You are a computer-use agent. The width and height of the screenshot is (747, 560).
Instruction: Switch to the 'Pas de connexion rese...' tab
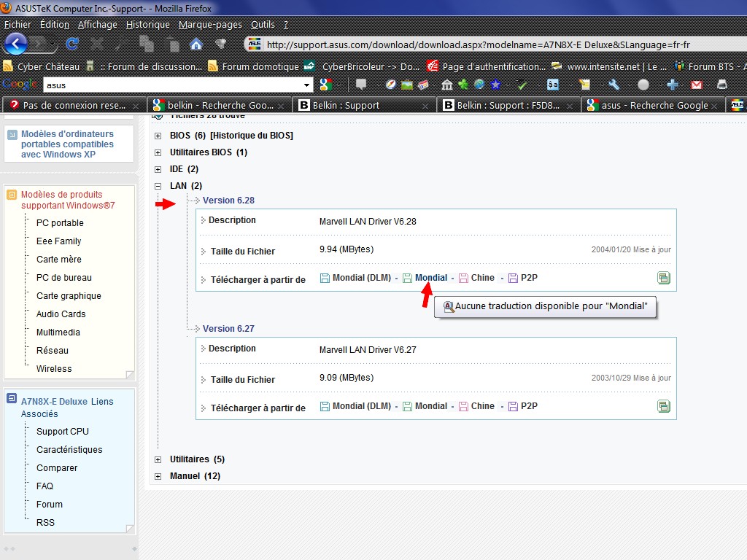74,105
